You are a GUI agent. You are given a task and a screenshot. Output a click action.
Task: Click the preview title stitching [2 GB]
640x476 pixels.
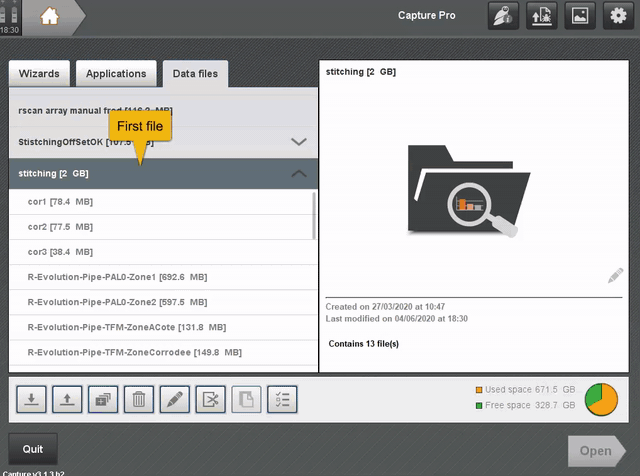point(361,72)
